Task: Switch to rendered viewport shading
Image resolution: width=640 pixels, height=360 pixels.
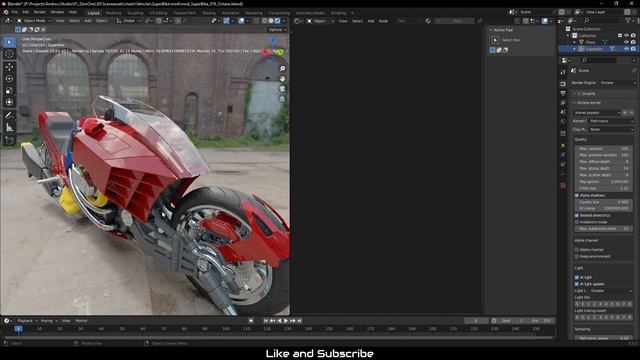Action: pyautogui.click(x=278, y=21)
